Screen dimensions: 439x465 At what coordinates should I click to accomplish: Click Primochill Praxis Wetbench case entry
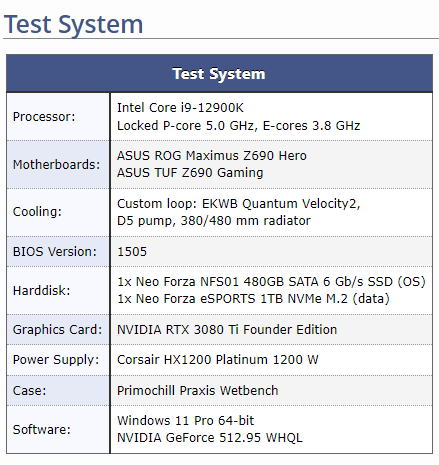tap(198, 391)
